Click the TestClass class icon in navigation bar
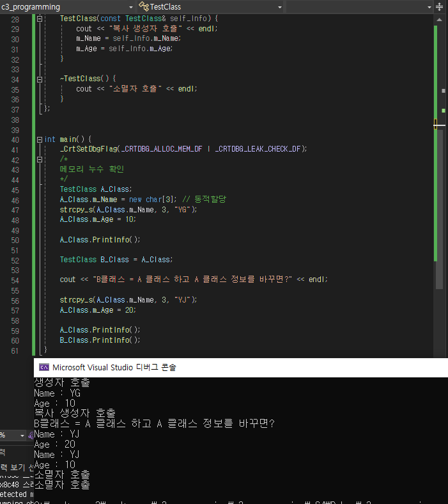 click(144, 6)
